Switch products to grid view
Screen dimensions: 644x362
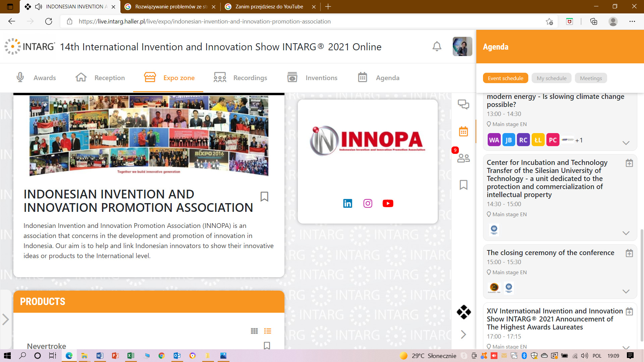[x=254, y=331]
